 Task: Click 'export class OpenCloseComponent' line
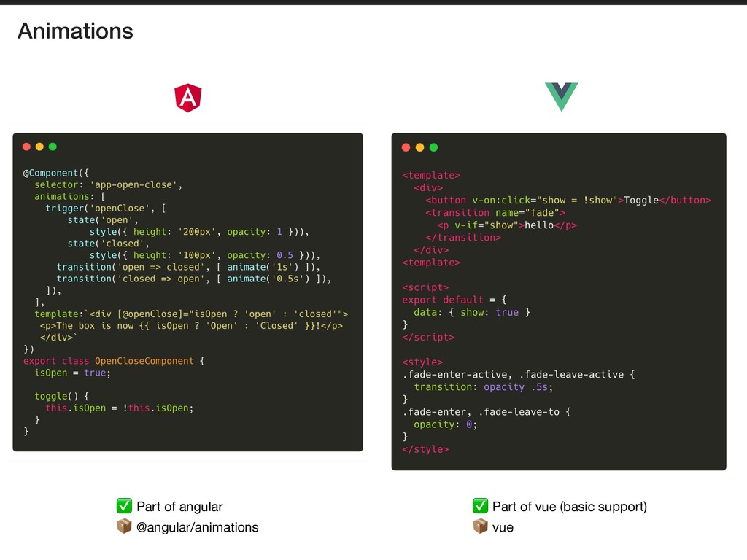pyautogui.click(x=114, y=361)
